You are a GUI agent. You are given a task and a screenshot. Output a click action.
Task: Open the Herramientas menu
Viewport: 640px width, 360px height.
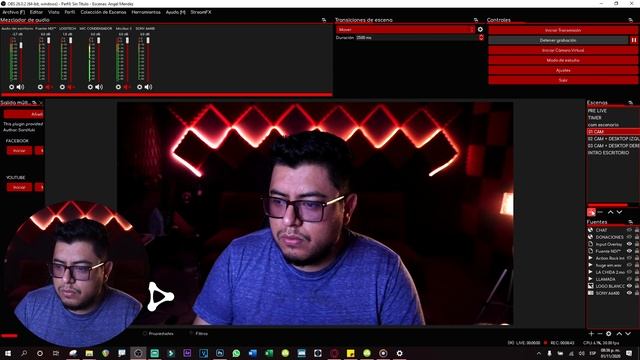pos(146,12)
